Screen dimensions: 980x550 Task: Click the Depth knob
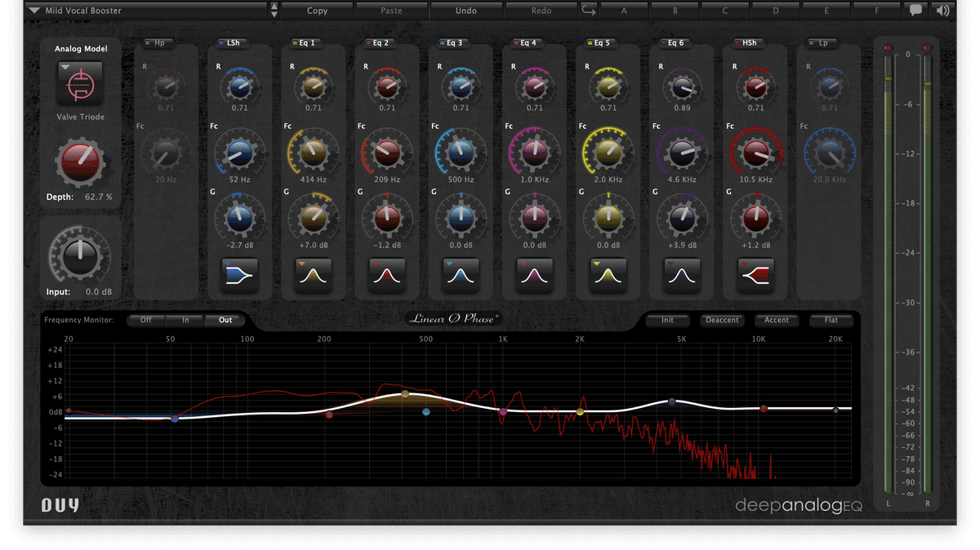tap(79, 161)
